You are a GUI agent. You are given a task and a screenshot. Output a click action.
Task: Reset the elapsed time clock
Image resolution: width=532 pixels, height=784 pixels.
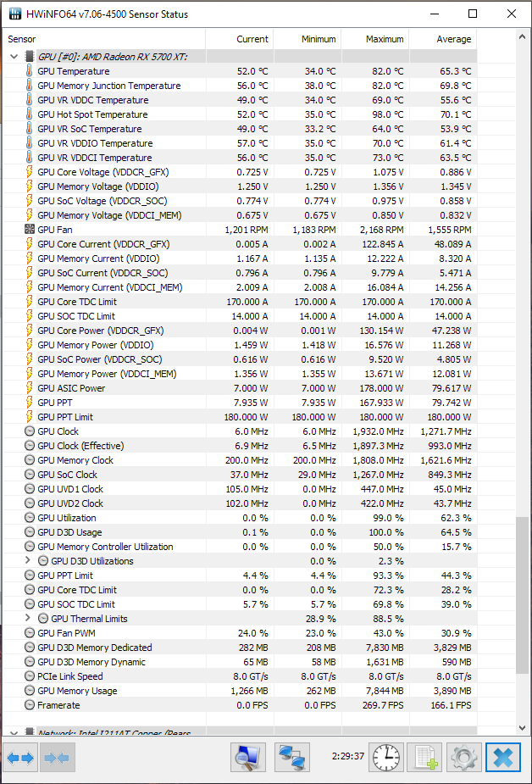click(x=385, y=758)
